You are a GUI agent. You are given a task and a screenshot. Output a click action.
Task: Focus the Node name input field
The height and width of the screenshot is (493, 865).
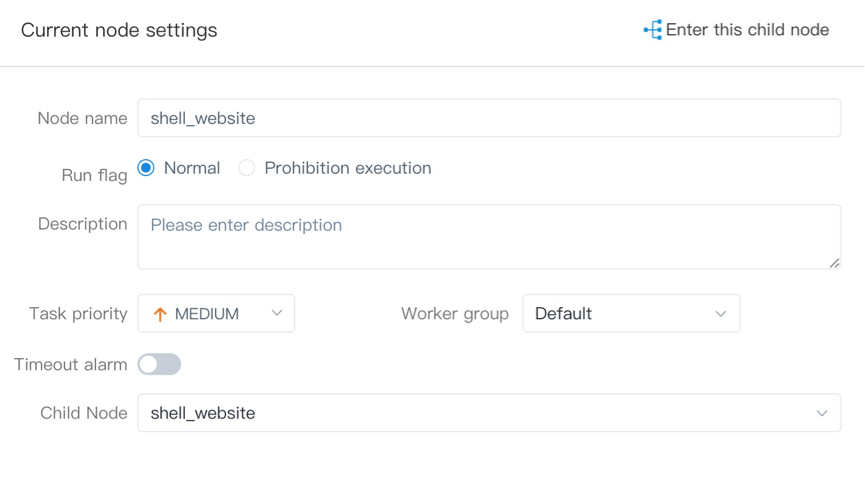click(x=488, y=118)
